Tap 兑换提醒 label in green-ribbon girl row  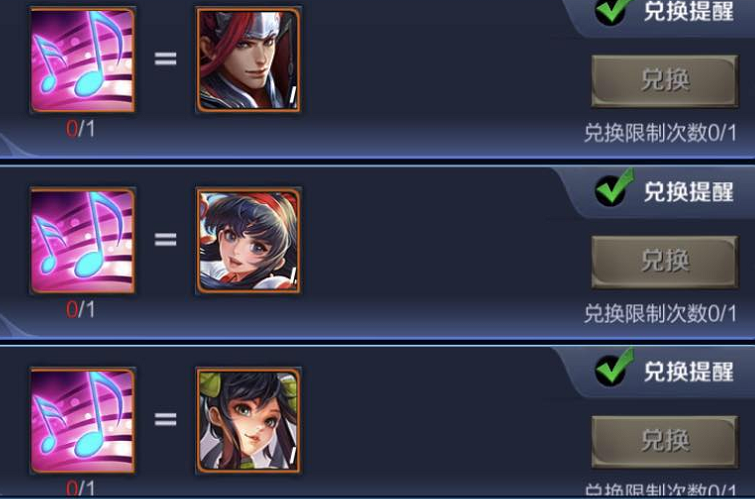[689, 371]
